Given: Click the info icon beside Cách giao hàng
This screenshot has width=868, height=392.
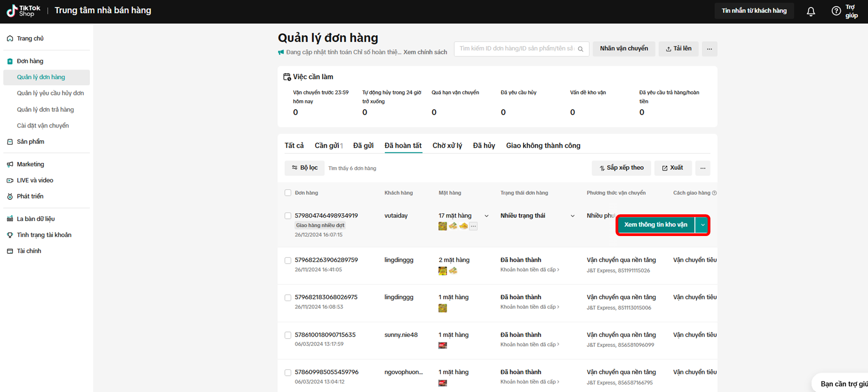Looking at the screenshot, I should click(714, 193).
